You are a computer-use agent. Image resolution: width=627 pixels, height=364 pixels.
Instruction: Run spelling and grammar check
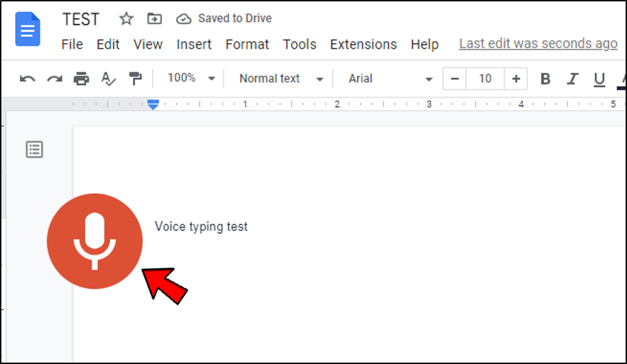[x=108, y=78]
